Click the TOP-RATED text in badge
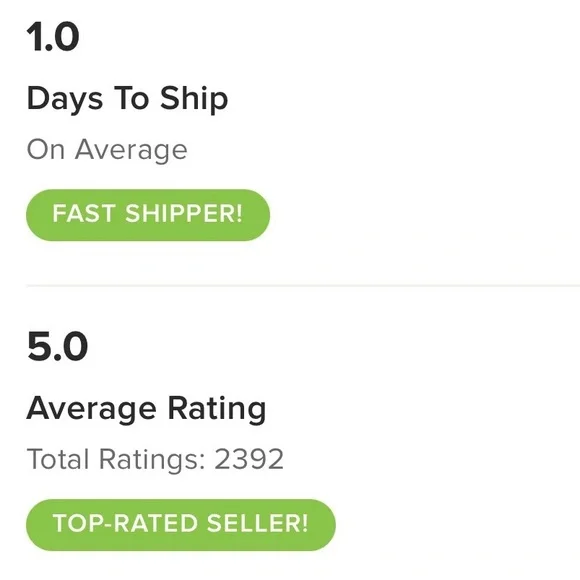The image size is (580, 580). pos(125,523)
